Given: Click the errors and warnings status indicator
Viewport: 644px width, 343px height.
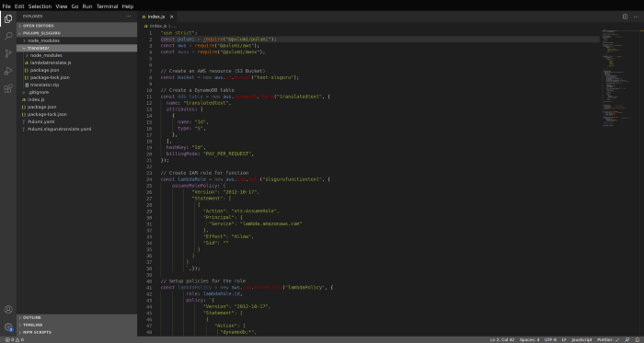Looking at the screenshot, I should coord(15,339).
